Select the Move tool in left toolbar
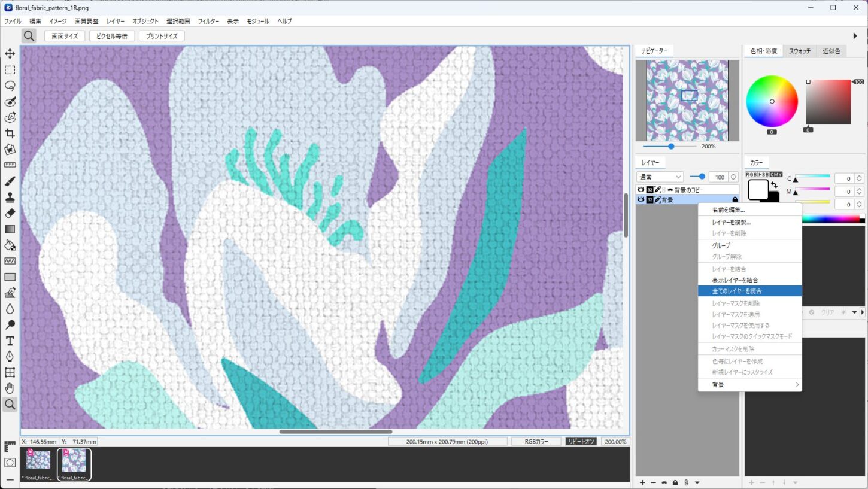Image resolution: width=868 pixels, height=489 pixels. click(x=10, y=54)
